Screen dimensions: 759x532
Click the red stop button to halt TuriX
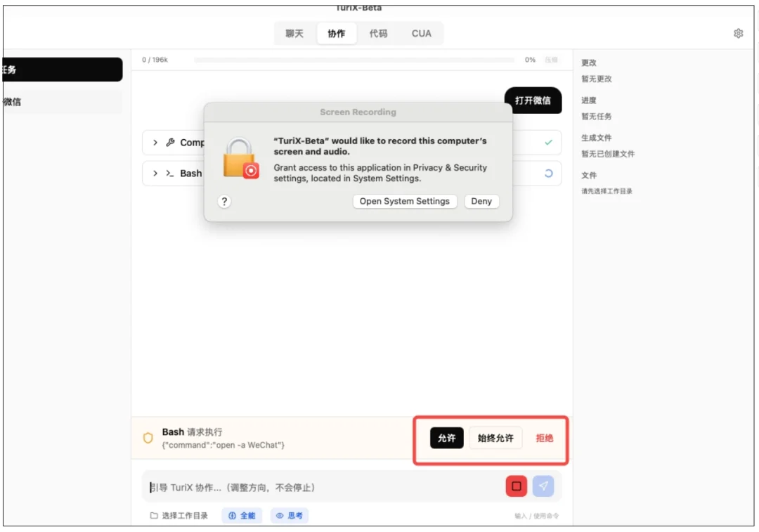tap(515, 486)
